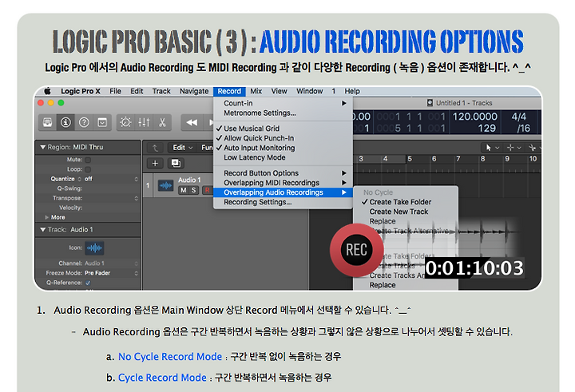Toggle the Inspector (i) button
The width and height of the screenshot is (575, 392).
click(65, 122)
